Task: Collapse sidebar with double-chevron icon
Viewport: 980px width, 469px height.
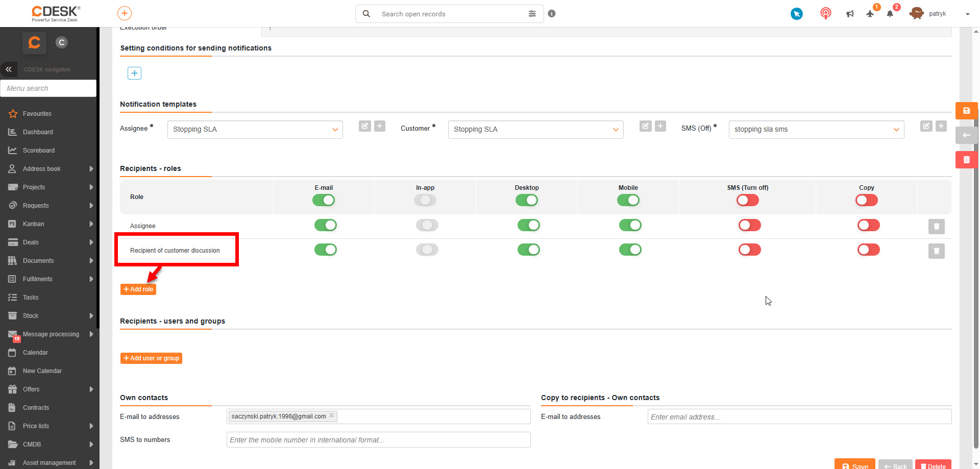Action: coord(9,69)
